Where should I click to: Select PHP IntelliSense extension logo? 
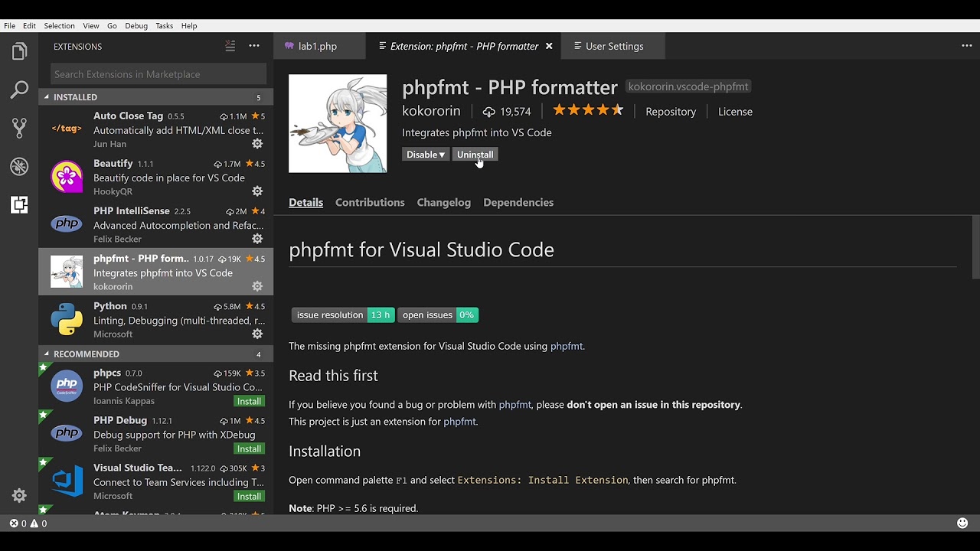67,224
